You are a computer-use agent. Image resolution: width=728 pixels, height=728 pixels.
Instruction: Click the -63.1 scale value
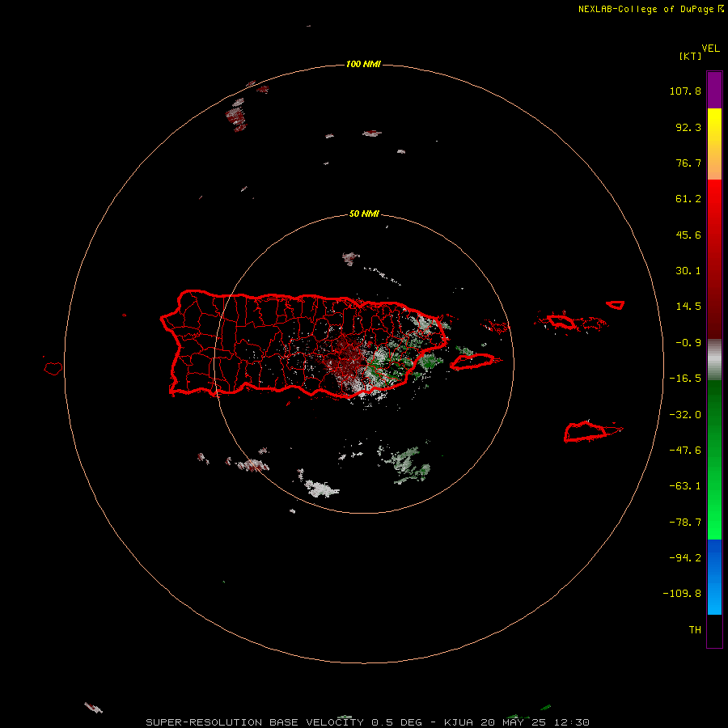pyautogui.click(x=685, y=487)
